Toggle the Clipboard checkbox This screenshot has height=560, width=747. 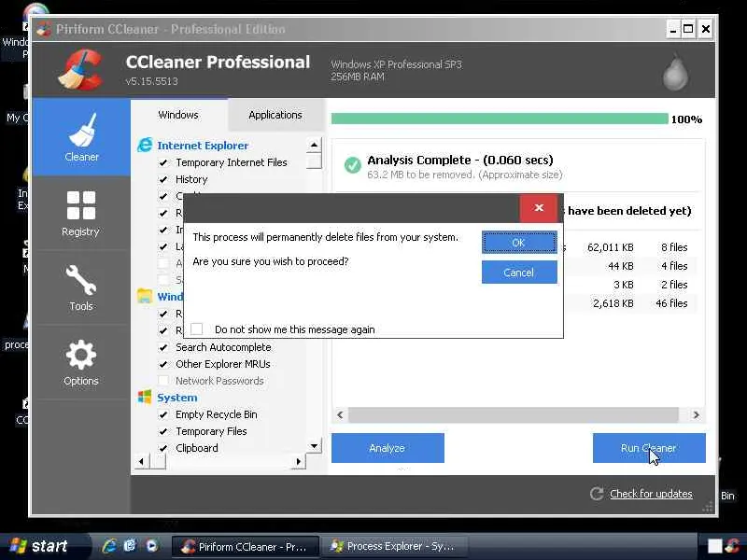click(163, 448)
